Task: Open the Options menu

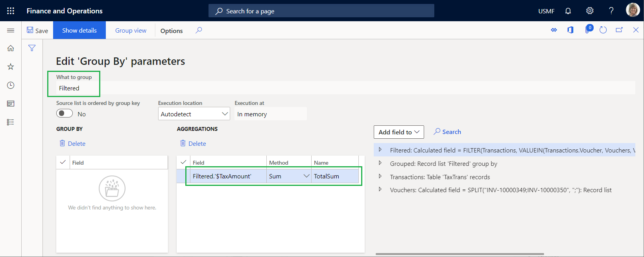Action: (x=172, y=31)
